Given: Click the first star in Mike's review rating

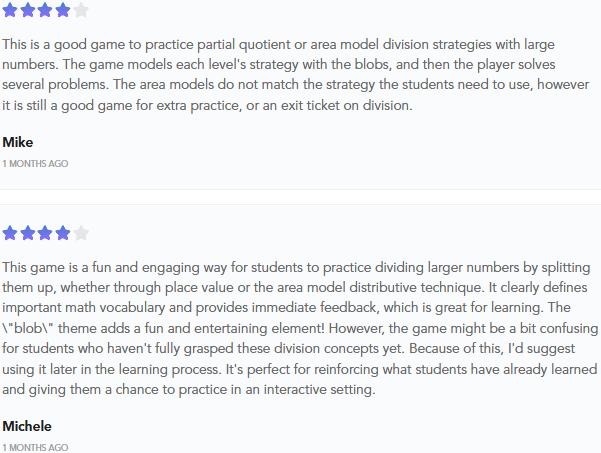Looking at the screenshot, I should (x=10, y=10).
